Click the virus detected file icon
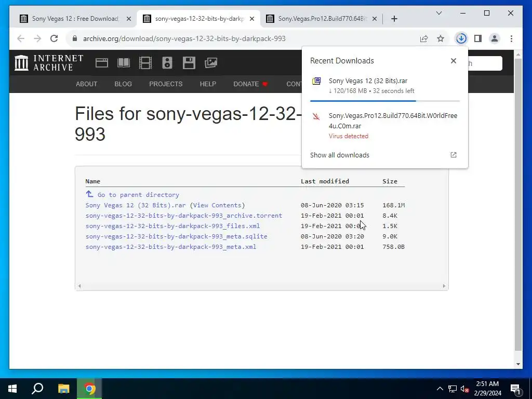532x399 pixels. point(316,116)
